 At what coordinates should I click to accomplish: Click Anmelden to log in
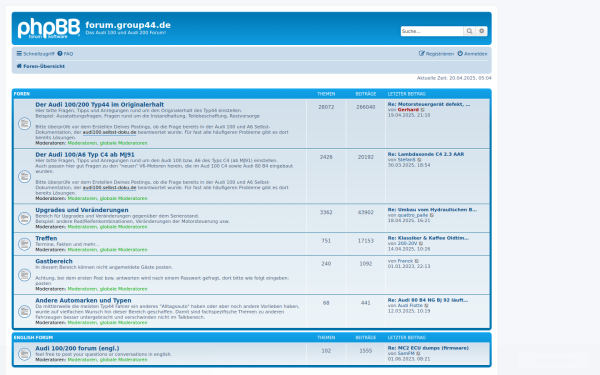pyautogui.click(x=473, y=54)
